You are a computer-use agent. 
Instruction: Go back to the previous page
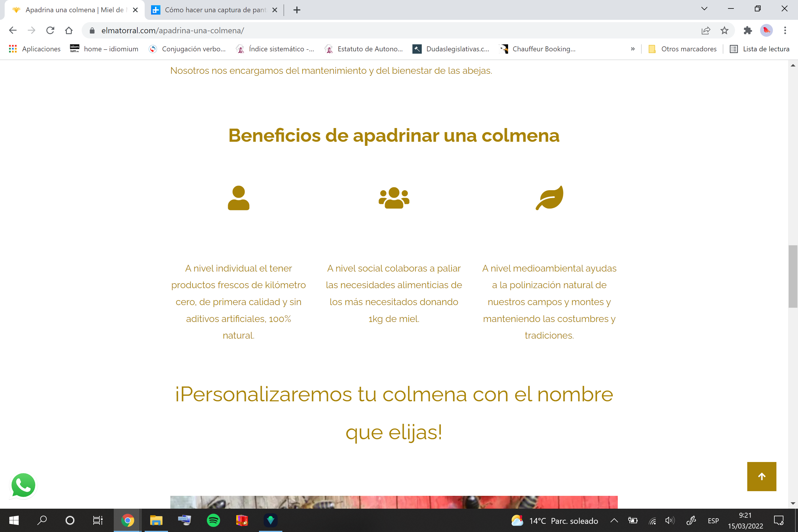coord(13,31)
